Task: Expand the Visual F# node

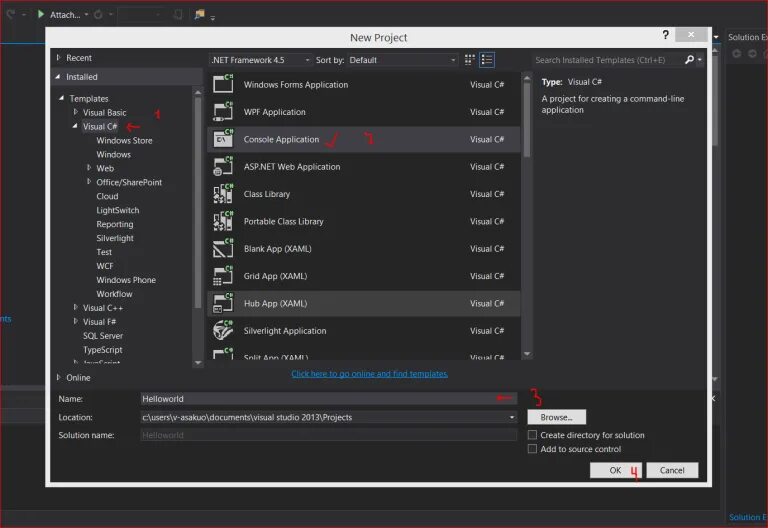Action: pyautogui.click(x=75, y=321)
